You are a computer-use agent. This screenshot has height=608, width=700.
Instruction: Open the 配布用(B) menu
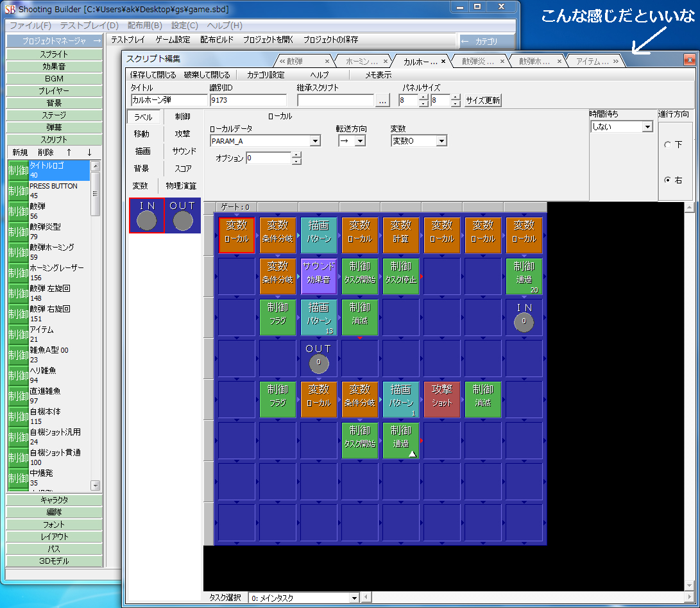click(144, 26)
